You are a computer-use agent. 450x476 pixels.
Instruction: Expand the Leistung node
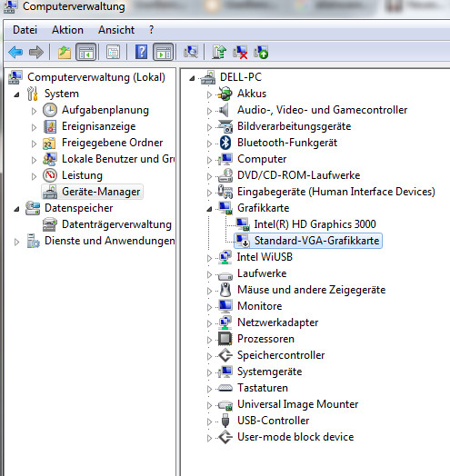point(34,176)
